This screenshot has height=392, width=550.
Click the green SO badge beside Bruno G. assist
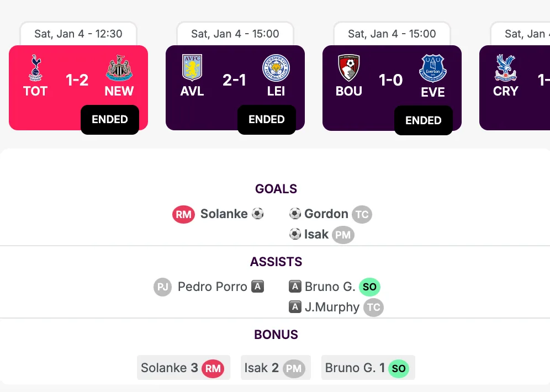pyautogui.click(x=369, y=287)
